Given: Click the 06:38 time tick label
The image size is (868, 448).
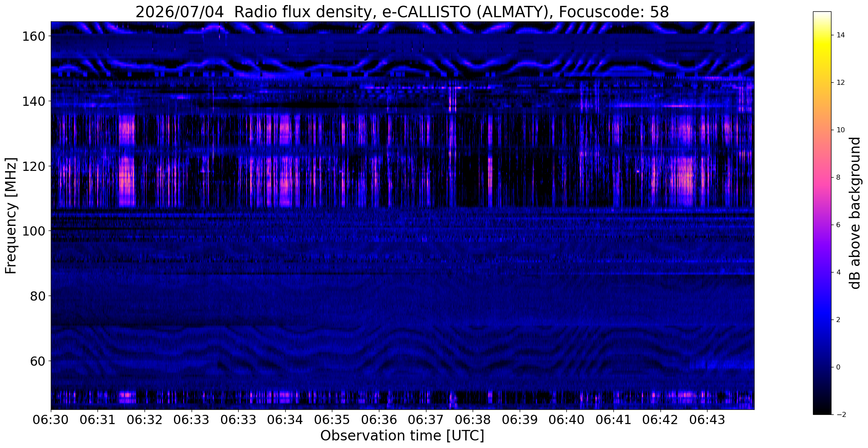Looking at the screenshot, I should pos(473,420).
